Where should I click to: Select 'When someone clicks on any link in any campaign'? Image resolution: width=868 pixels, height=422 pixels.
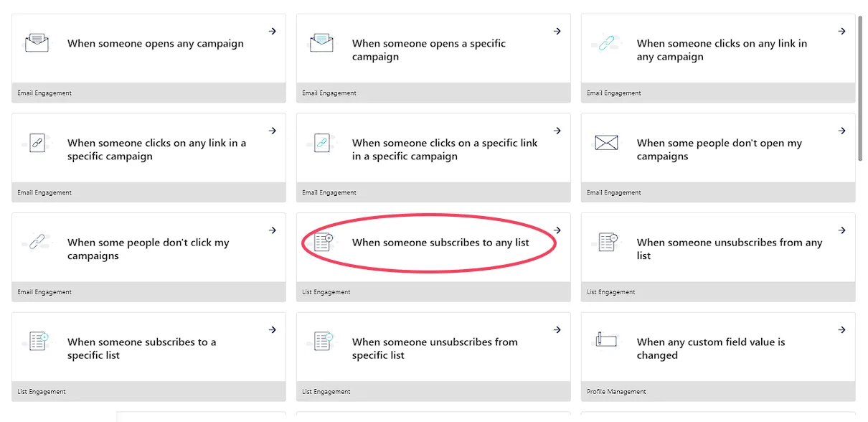722,50
